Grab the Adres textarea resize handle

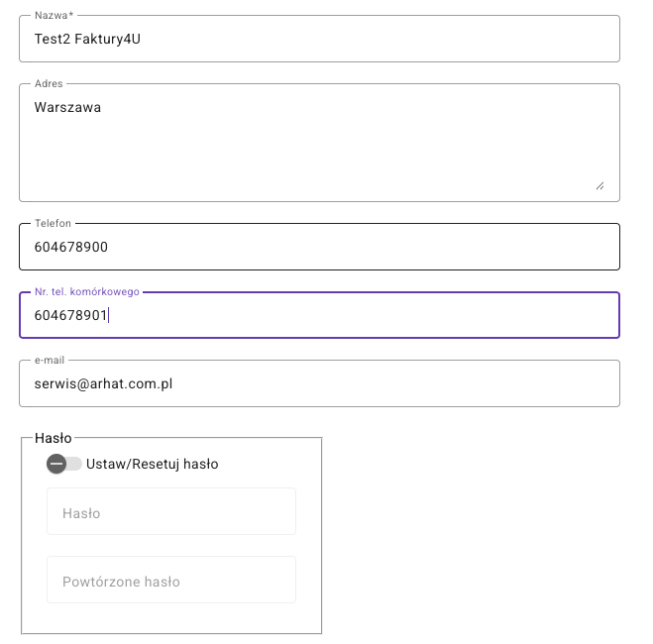[599, 185]
